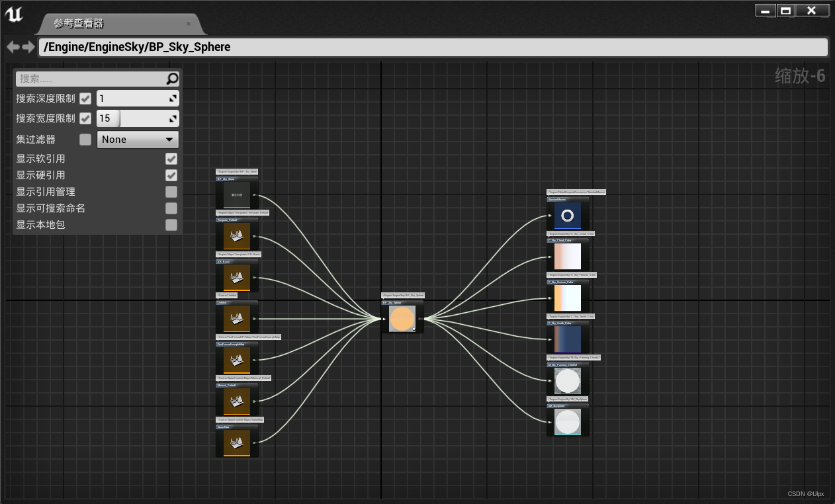Click inside the 搜索 input field

[x=86, y=79]
